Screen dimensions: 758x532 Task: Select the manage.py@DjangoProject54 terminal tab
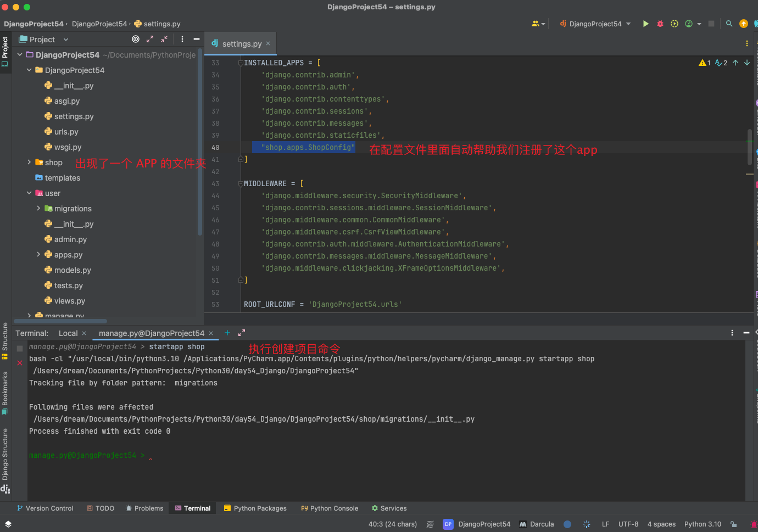pyautogui.click(x=152, y=333)
